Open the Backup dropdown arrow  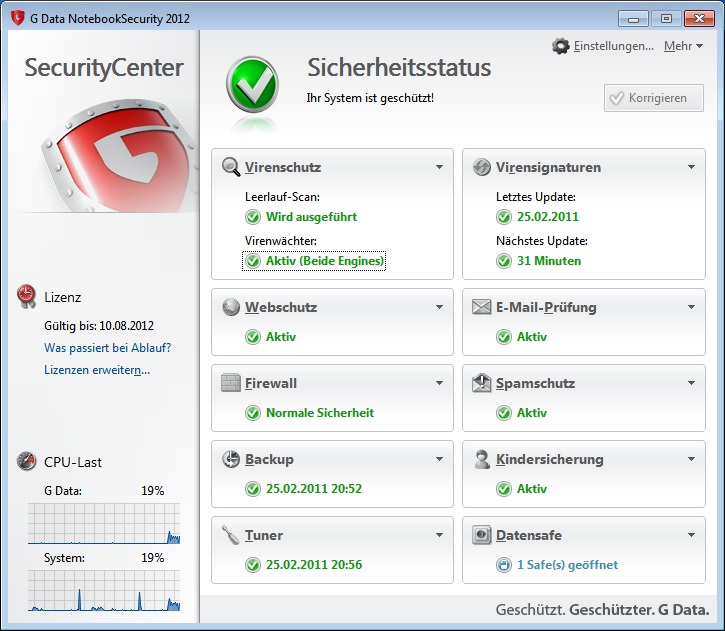pyautogui.click(x=439, y=459)
